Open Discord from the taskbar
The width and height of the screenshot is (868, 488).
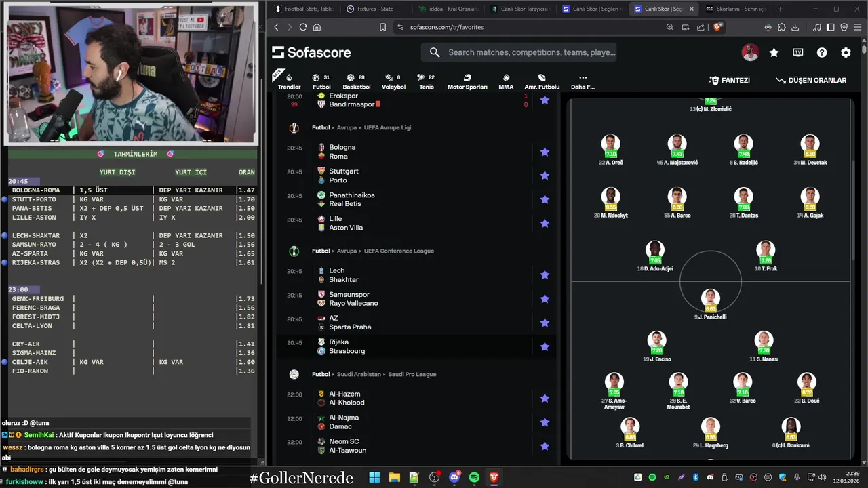(454, 477)
